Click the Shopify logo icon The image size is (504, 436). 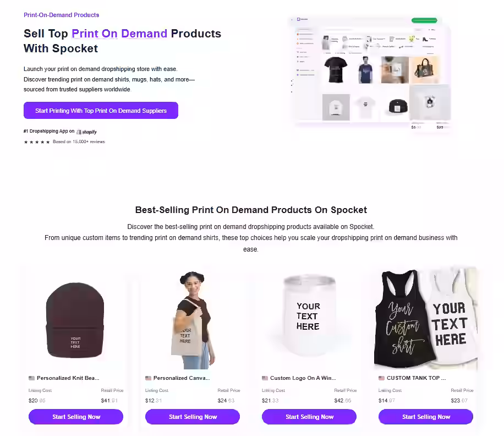click(86, 132)
